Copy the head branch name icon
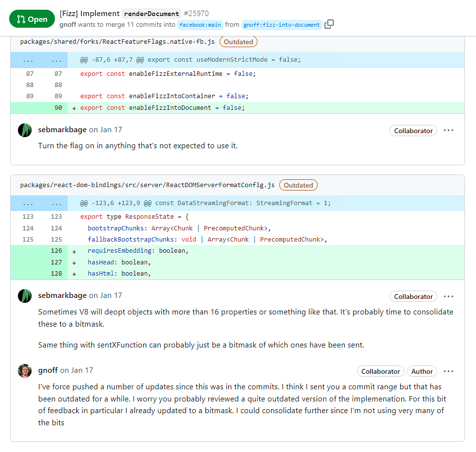476x452 pixels. [x=329, y=24]
